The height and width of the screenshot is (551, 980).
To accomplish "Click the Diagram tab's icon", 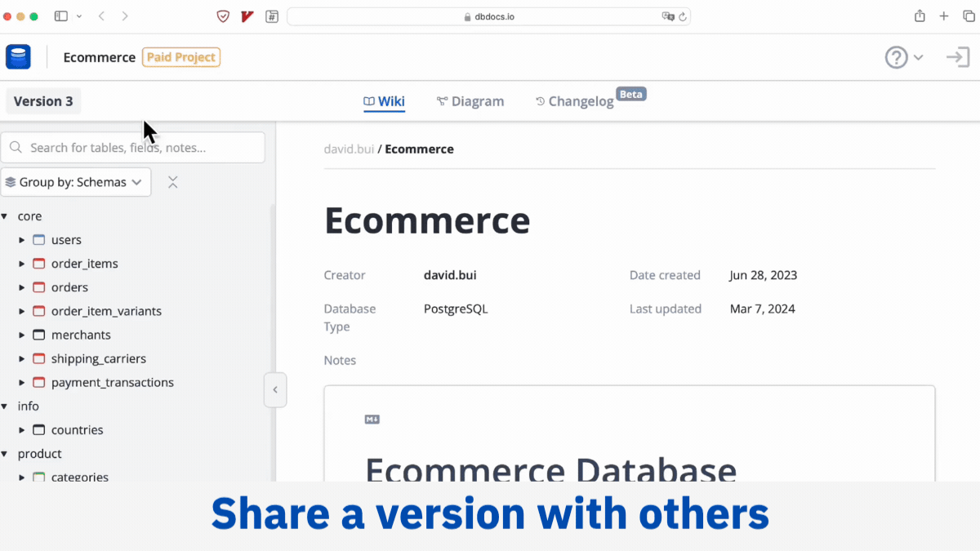I will pos(442,101).
